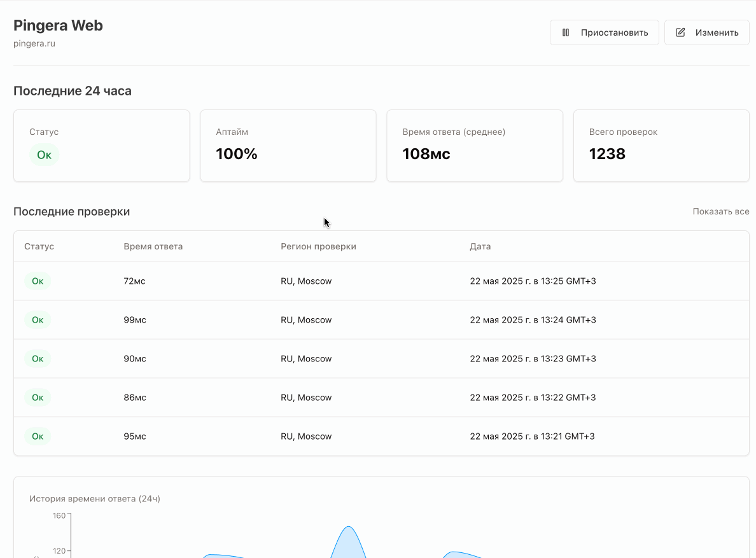Click the RU, Moscow cell in the 13:21 row
756x558 pixels.
click(306, 436)
